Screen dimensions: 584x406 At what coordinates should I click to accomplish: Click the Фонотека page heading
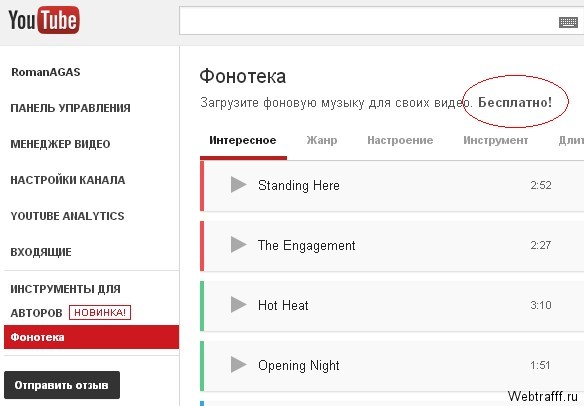coord(243,76)
